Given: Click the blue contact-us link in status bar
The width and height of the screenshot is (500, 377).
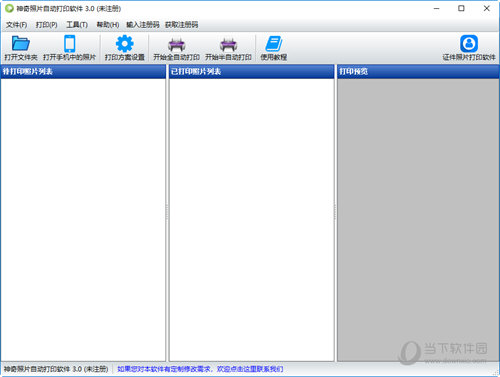Looking at the screenshot, I should (x=200, y=369).
